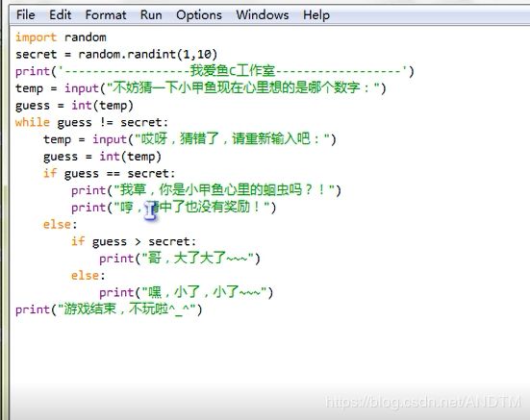
Task: Click the 'if guess > secret:' line
Action: pos(134,241)
